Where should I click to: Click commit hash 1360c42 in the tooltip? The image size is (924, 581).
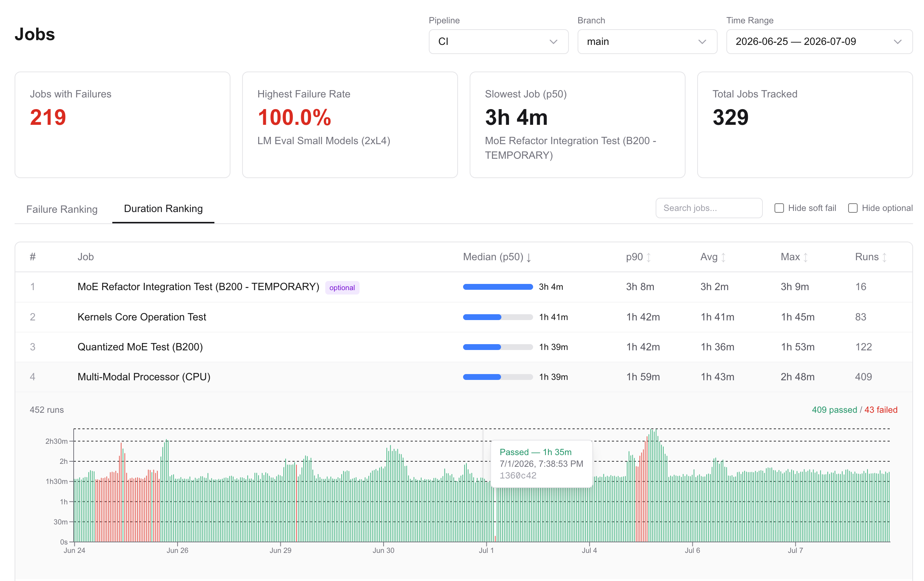pos(518,476)
